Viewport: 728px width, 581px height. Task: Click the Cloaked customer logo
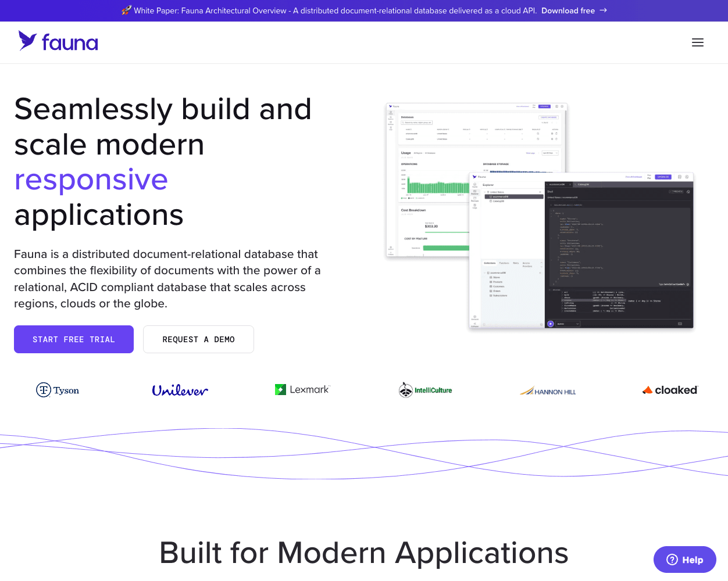pyautogui.click(x=670, y=390)
